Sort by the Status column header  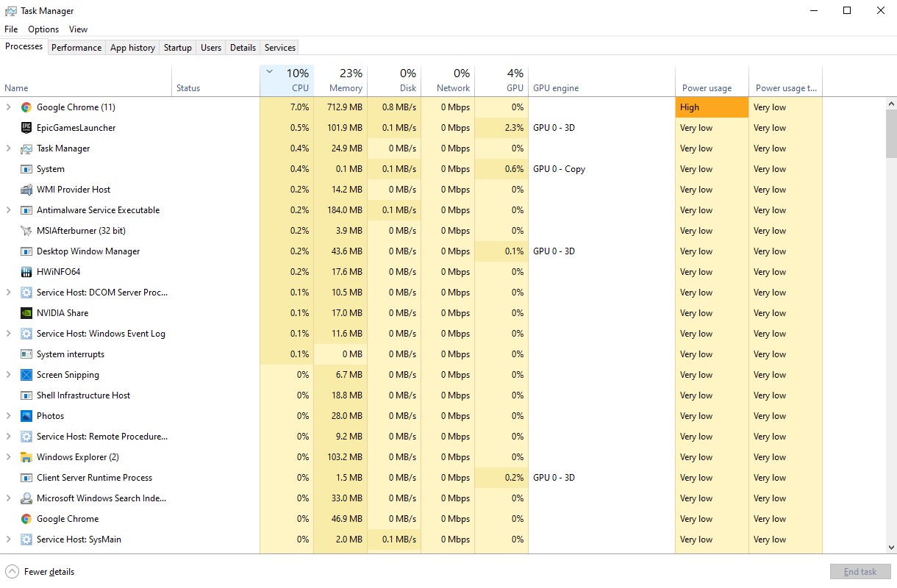coord(216,81)
